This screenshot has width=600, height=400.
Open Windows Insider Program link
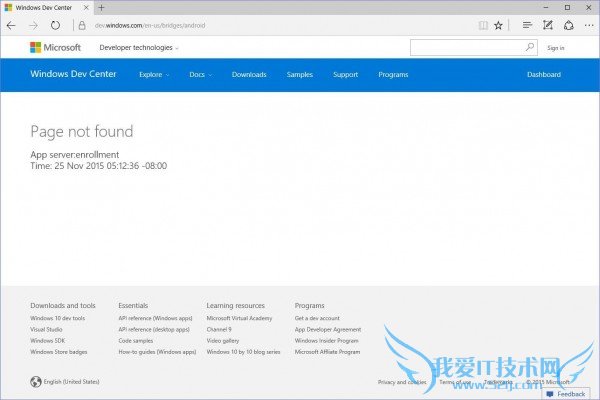click(326, 341)
